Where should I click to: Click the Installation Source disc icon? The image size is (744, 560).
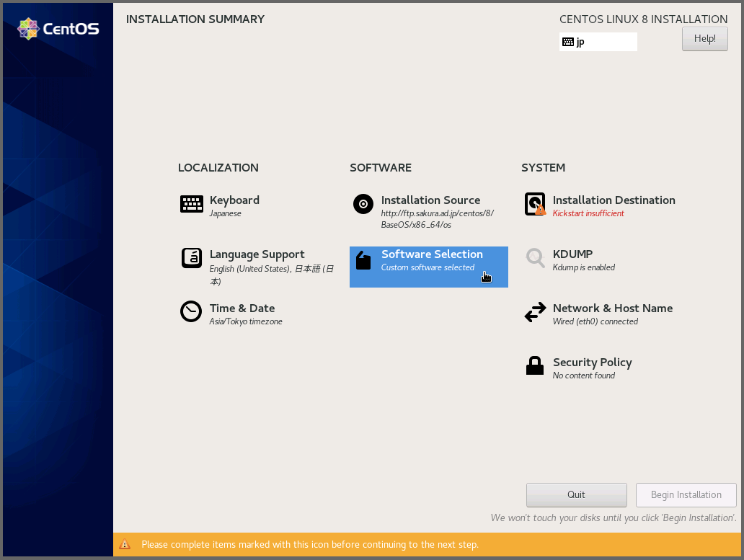[363, 205]
